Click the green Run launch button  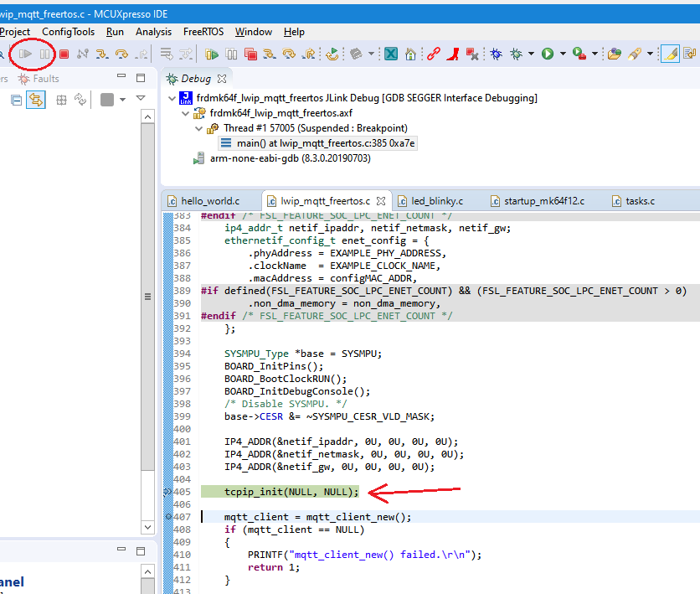[548, 54]
